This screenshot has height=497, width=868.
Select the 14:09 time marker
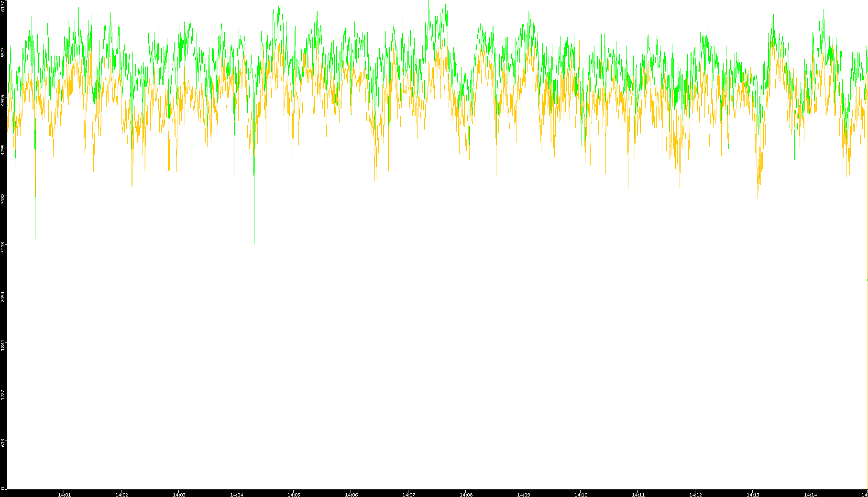pyautogui.click(x=523, y=494)
